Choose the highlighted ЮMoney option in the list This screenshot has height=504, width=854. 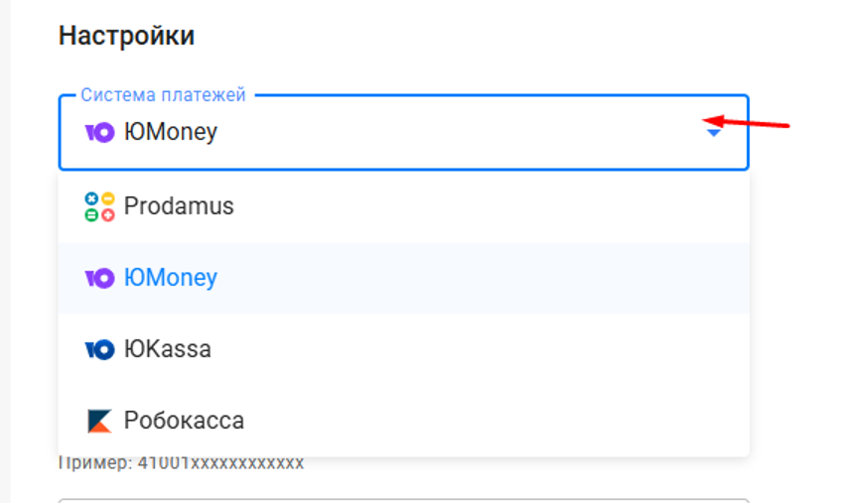point(171,278)
